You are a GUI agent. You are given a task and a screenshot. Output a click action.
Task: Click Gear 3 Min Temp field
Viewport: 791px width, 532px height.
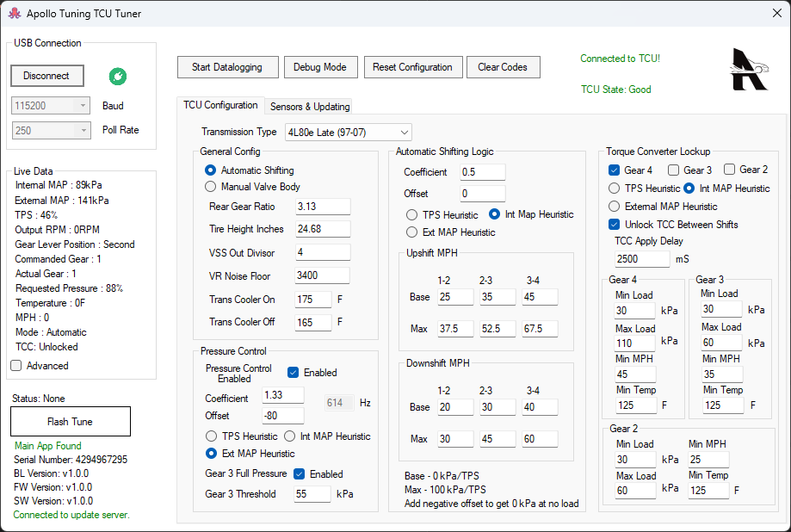pos(723,405)
